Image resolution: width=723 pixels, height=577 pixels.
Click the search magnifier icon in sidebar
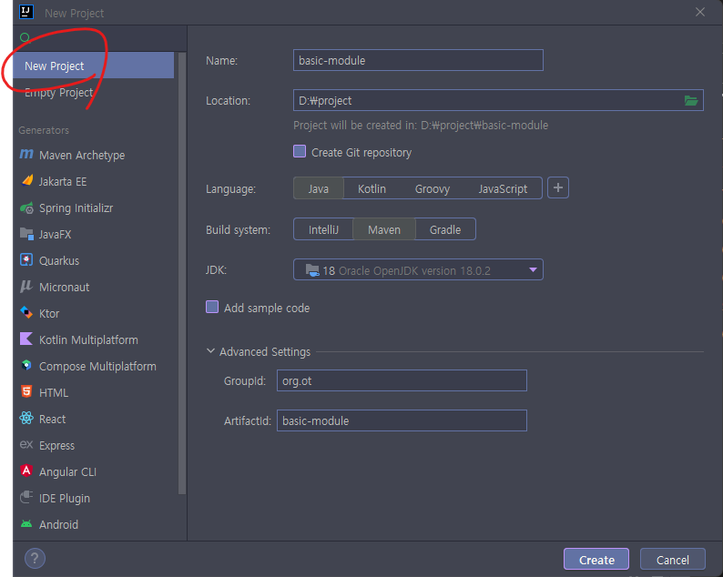tap(25, 37)
